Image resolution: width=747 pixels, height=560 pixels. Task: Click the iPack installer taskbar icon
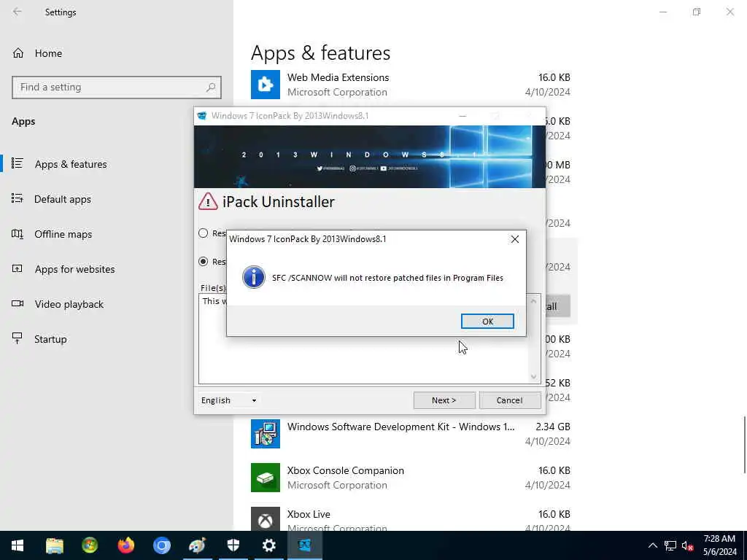point(305,545)
